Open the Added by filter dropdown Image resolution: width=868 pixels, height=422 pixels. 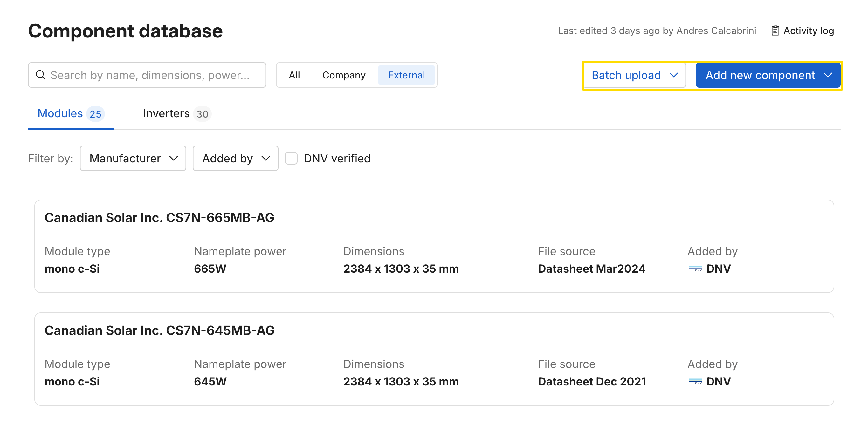[x=236, y=158]
